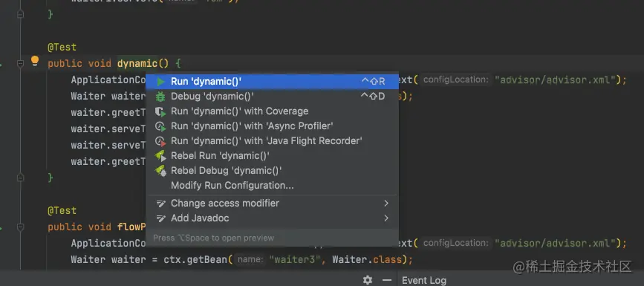Click the pencil icon beside Change access modifier
Viewport: 644px width, 286px height.
tap(160, 204)
